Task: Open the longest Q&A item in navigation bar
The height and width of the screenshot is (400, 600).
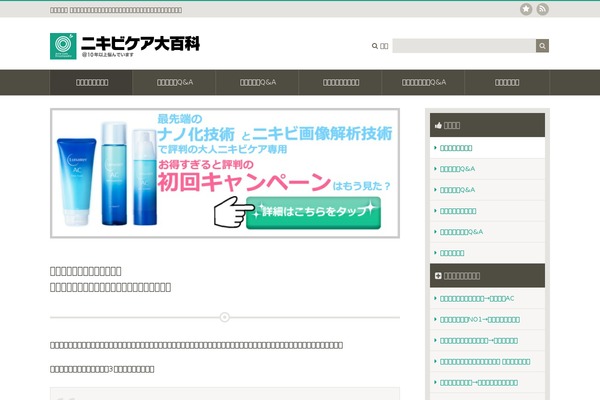Action: coord(424,82)
